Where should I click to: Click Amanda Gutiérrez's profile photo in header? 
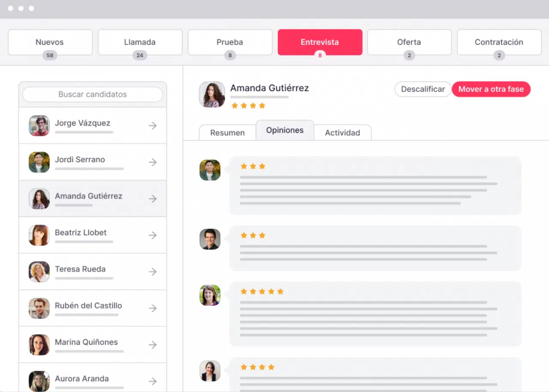[212, 94]
